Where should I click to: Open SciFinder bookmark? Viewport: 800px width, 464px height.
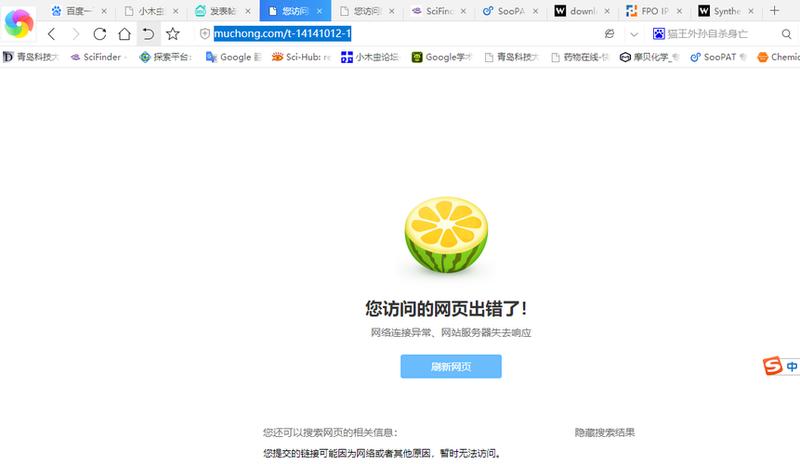click(x=98, y=57)
